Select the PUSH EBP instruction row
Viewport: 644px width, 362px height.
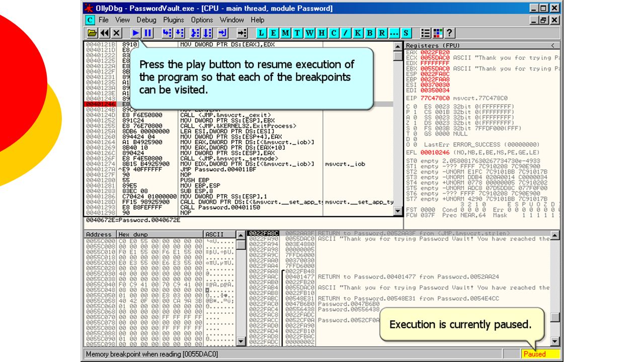pos(196,180)
